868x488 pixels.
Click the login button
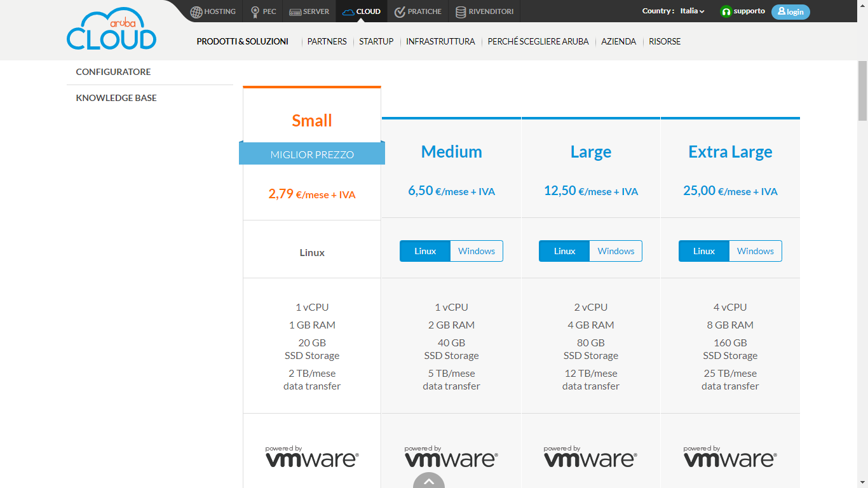coord(790,11)
